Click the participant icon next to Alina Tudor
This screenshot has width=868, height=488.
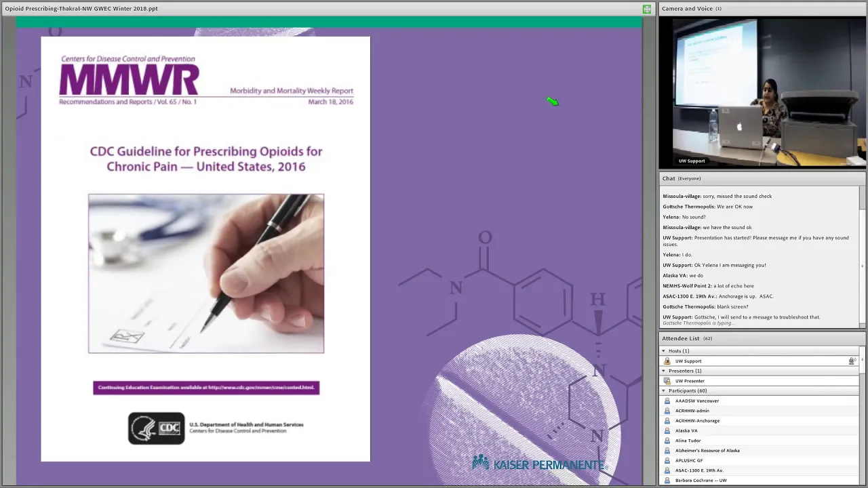point(667,441)
